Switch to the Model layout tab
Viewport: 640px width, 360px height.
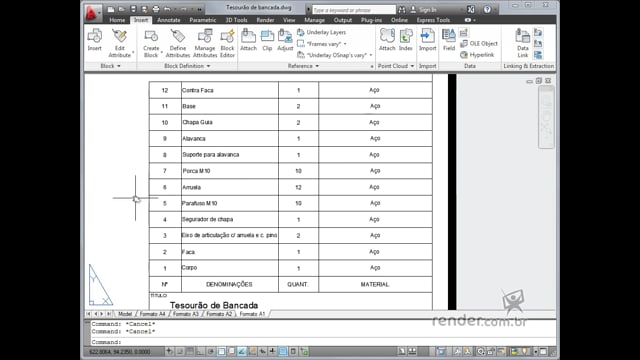(x=125, y=314)
